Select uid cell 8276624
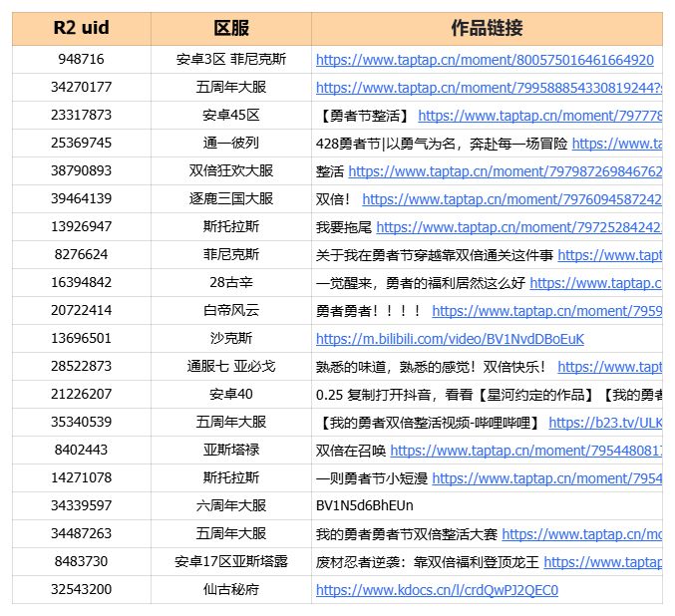Image resolution: width=675 pixels, height=616 pixels. point(82,255)
